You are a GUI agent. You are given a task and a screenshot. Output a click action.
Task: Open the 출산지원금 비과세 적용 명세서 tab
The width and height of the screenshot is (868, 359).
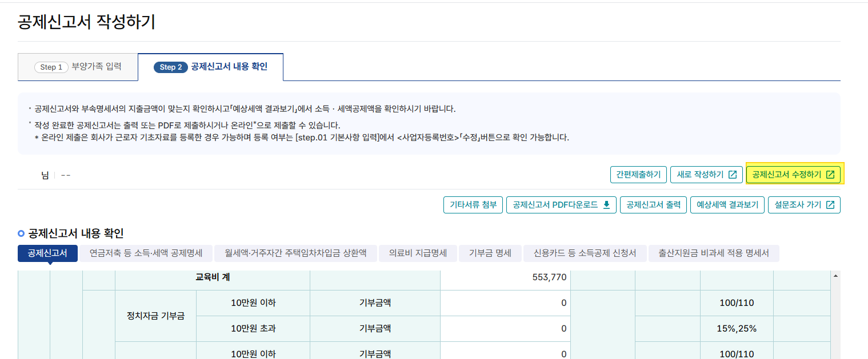(x=714, y=253)
